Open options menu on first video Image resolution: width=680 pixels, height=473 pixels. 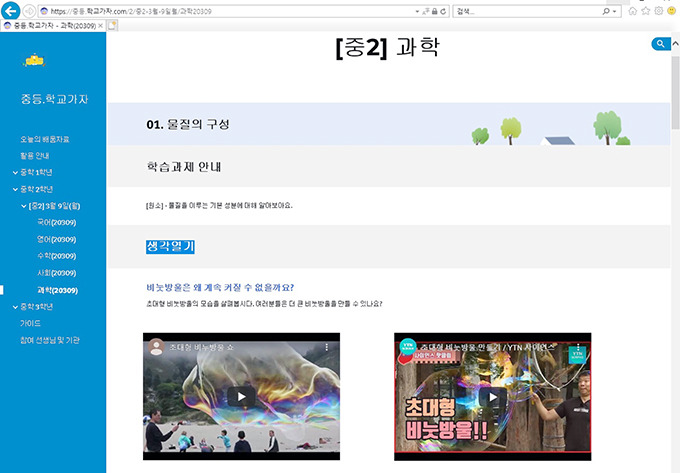[327, 347]
